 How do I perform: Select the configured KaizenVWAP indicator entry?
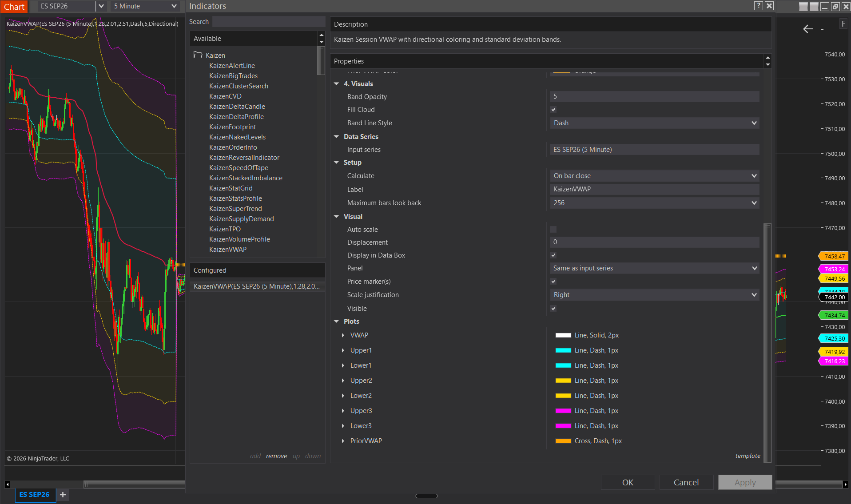(258, 286)
